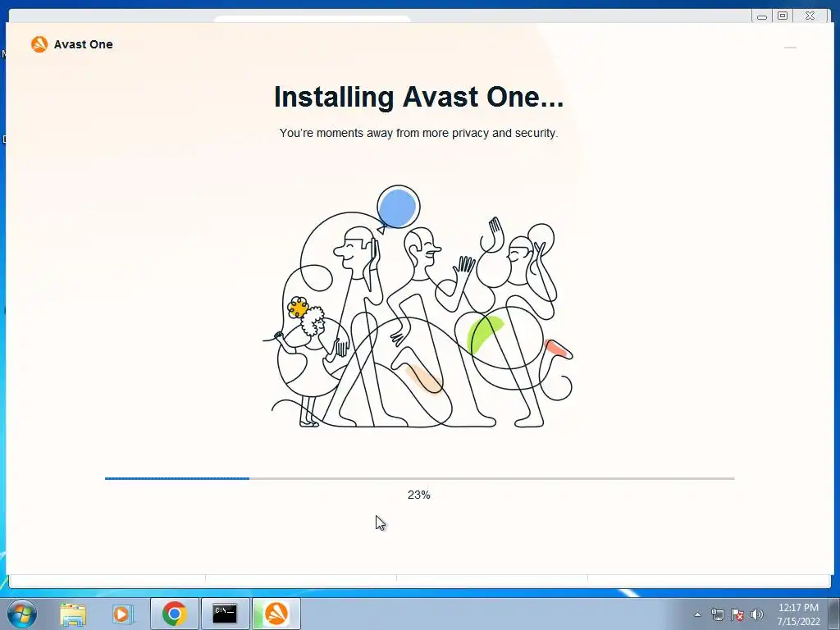Minimize the background window behind the installer
840x630 pixels.
[762, 16]
